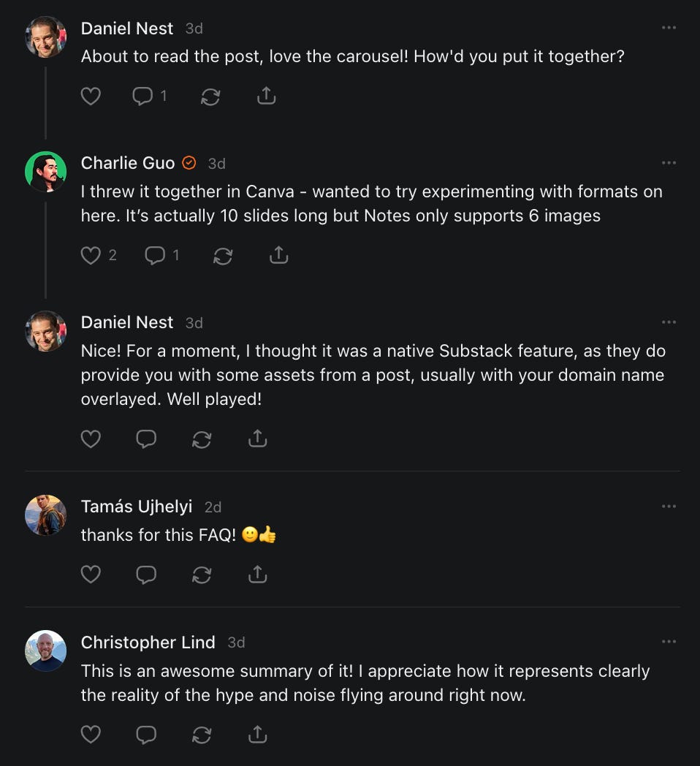Like Daniel Nest's carousel question comment
This screenshot has height=766, width=700.
coord(91,96)
